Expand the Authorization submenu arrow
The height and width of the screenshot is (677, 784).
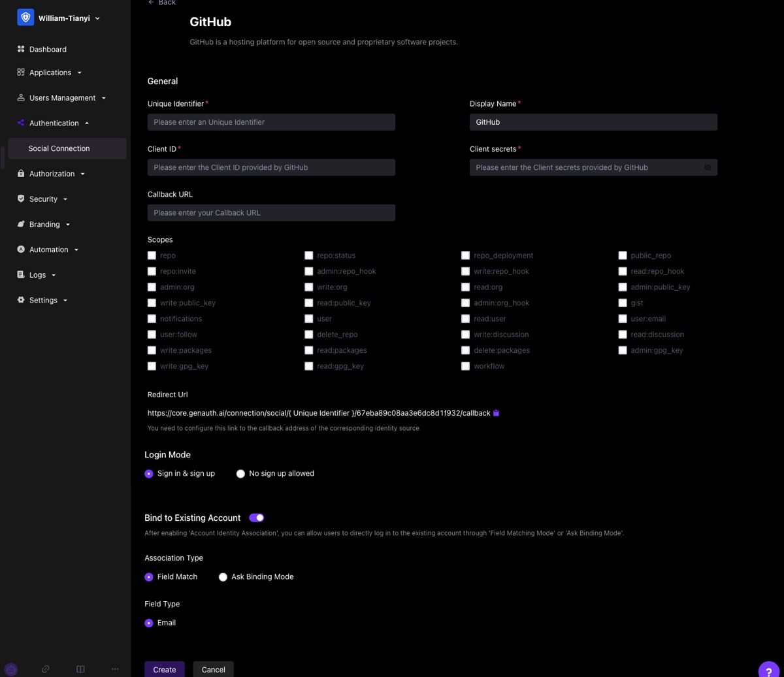[x=82, y=174]
